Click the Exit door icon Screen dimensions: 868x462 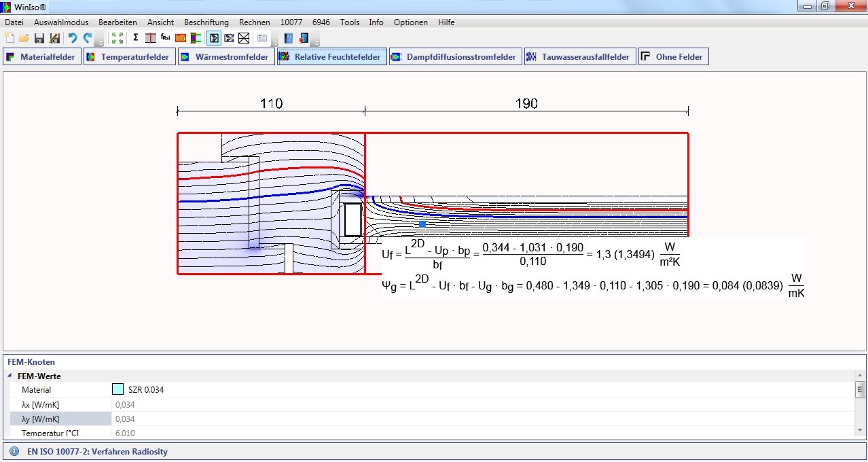pyautogui.click(x=304, y=38)
